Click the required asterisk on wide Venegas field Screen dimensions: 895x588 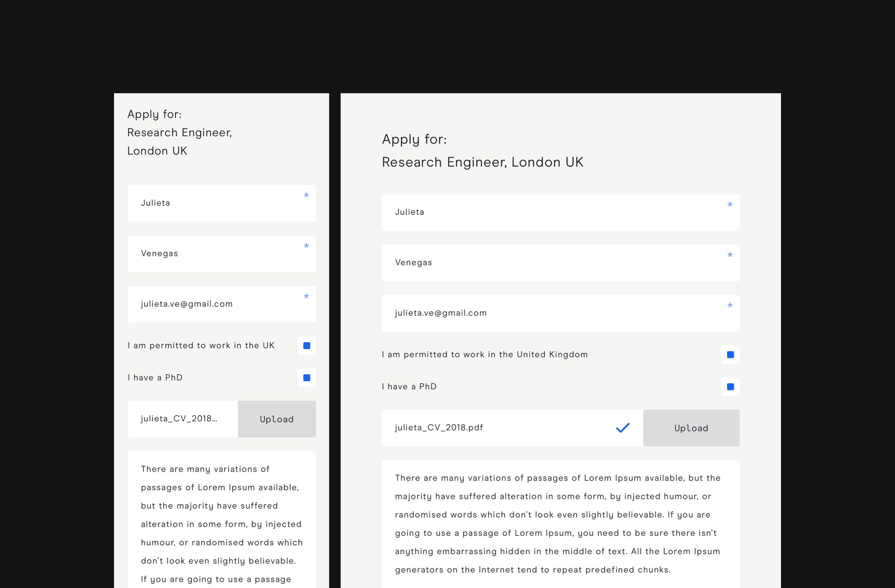coord(730,254)
